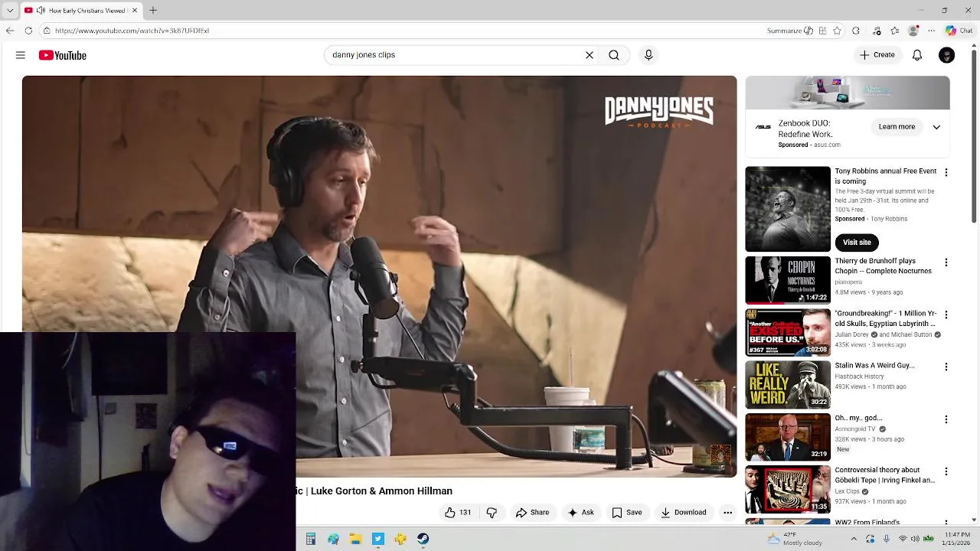Open options for Chopin Nocturnes video
Viewport: 980px width, 551px height.
pyautogui.click(x=946, y=262)
